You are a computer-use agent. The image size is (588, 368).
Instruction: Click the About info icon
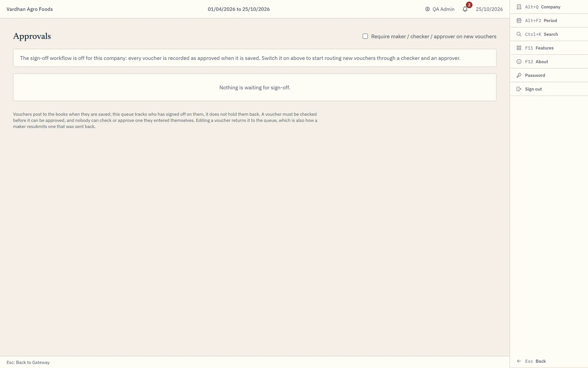[x=519, y=62]
